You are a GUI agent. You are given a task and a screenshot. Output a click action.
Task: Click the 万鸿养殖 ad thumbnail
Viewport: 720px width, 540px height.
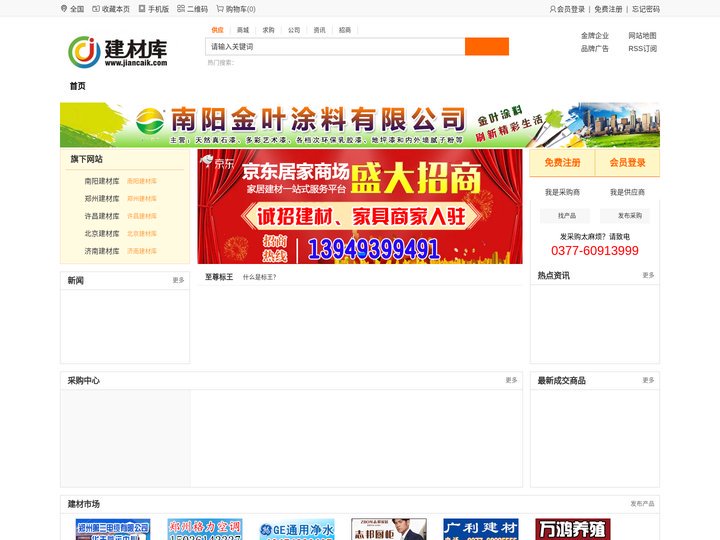click(x=573, y=529)
